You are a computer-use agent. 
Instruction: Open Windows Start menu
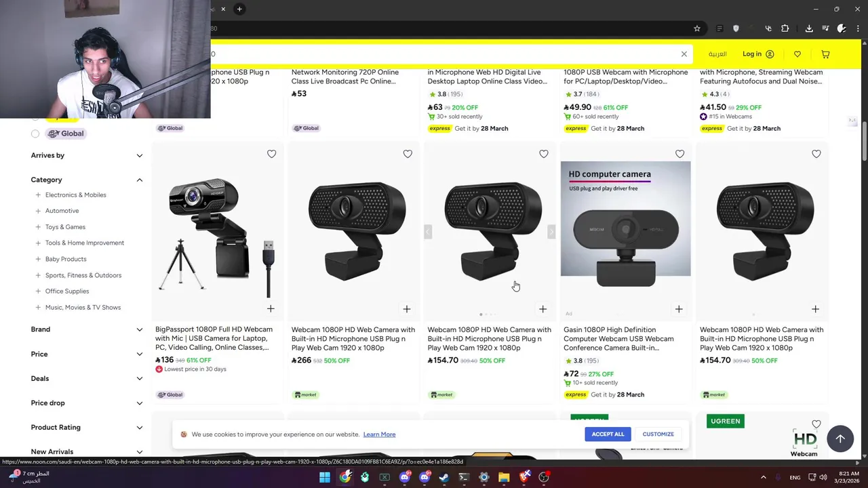pos(325,477)
